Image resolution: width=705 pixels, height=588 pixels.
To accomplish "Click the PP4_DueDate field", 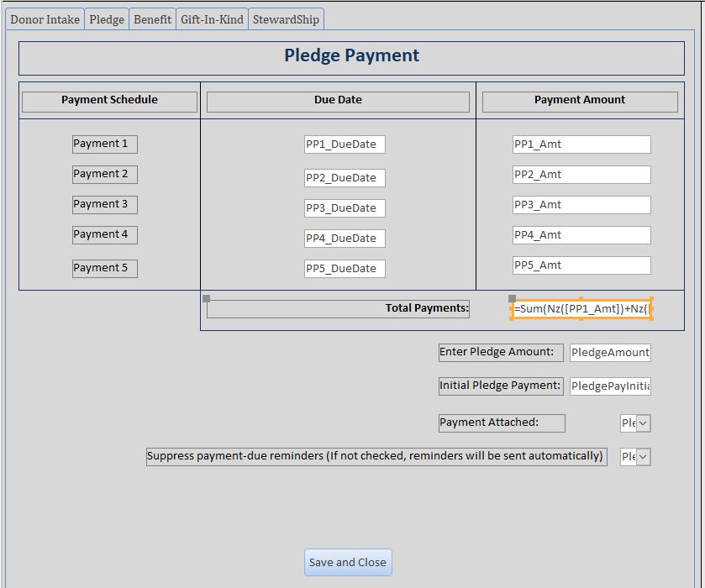I will pyautogui.click(x=345, y=239).
